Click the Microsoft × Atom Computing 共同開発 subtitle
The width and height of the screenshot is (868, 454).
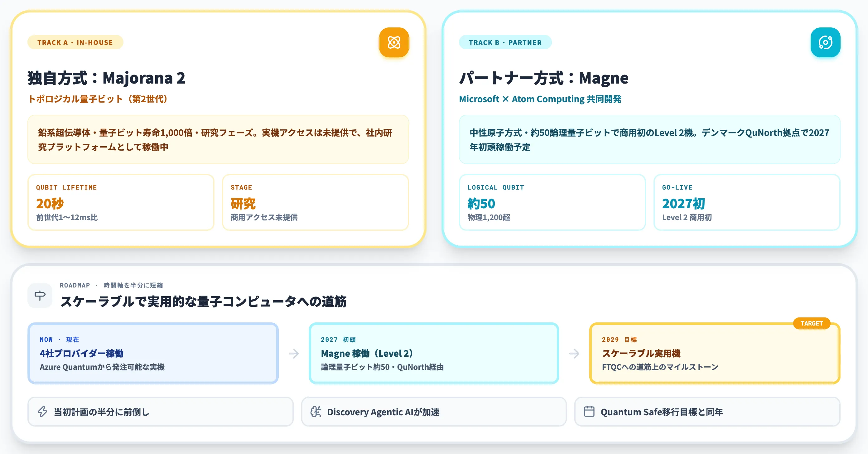tap(540, 99)
